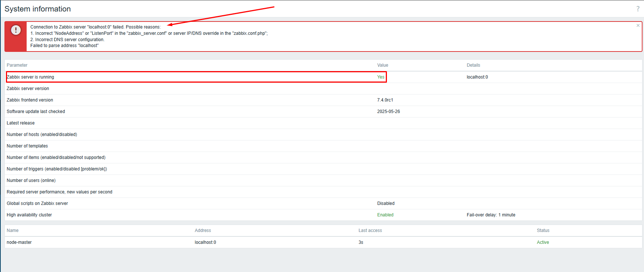Click the '7.4.0rc1' version value
Screen dimensions: 644x272
385,100
